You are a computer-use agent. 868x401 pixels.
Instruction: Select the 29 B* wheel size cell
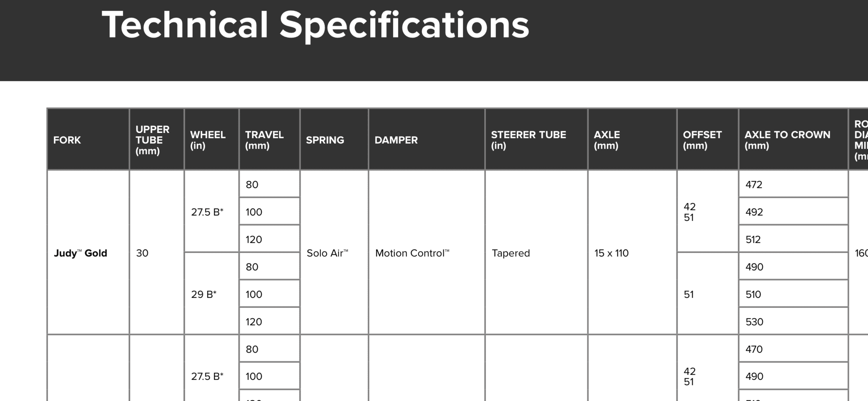[x=212, y=294]
